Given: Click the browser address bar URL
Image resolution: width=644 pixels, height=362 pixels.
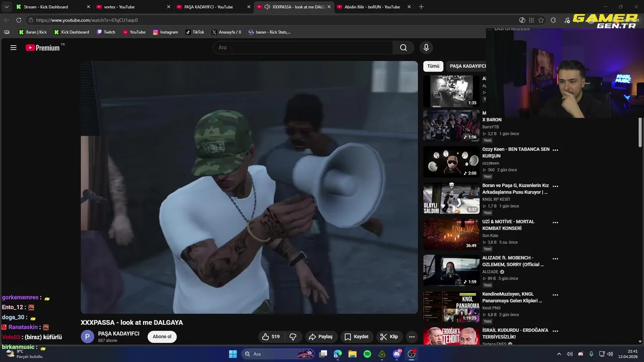Looking at the screenshot, I should [87, 20].
